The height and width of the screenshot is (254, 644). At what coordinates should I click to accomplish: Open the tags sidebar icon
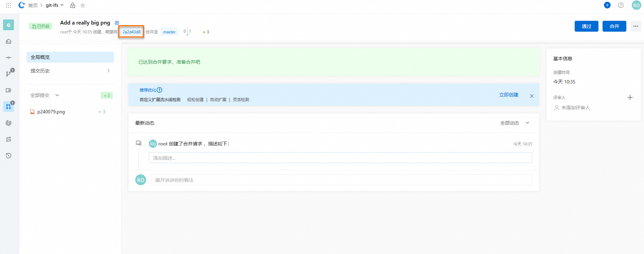[x=8, y=90]
